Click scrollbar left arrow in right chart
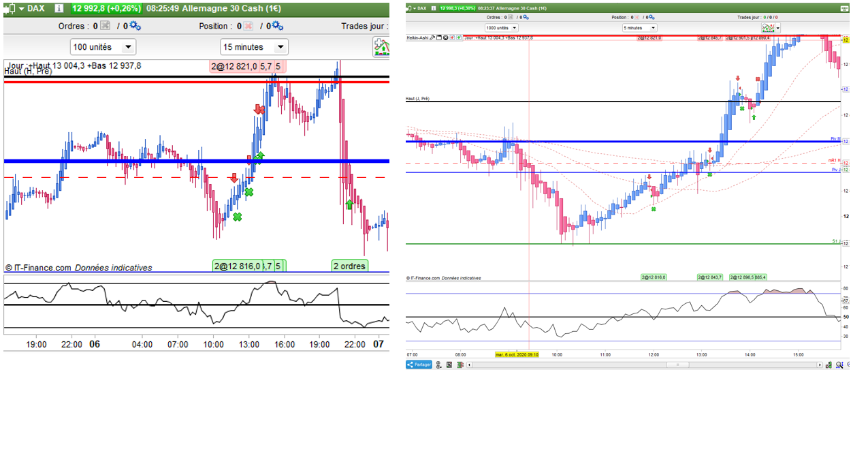 click(469, 365)
